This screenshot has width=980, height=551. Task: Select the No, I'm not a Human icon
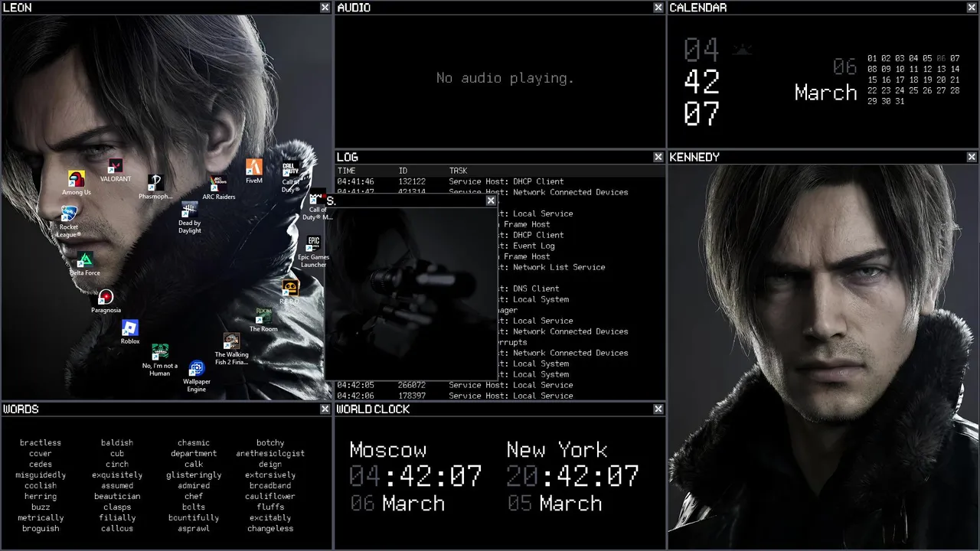[160, 360]
